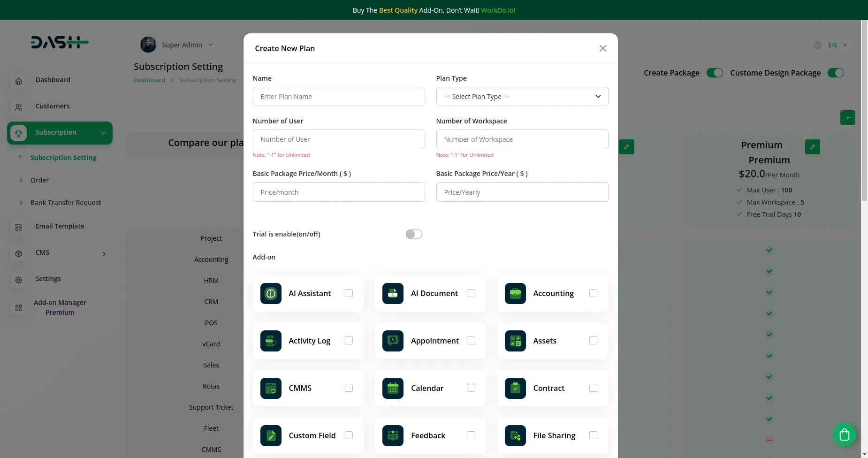Image resolution: width=868 pixels, height=458 pixels.
Task: Click the Dashboard breadcrumb link
Action: 149,80
